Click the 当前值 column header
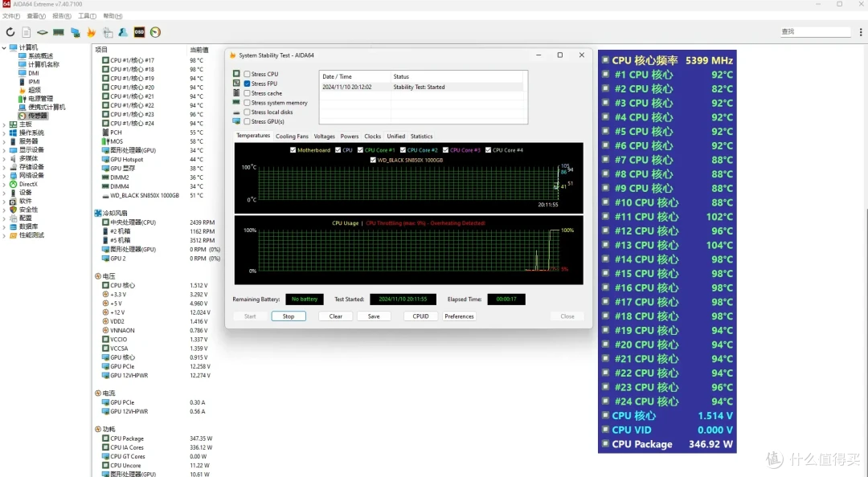The image size is (868, 477). [x=199, y=50]
